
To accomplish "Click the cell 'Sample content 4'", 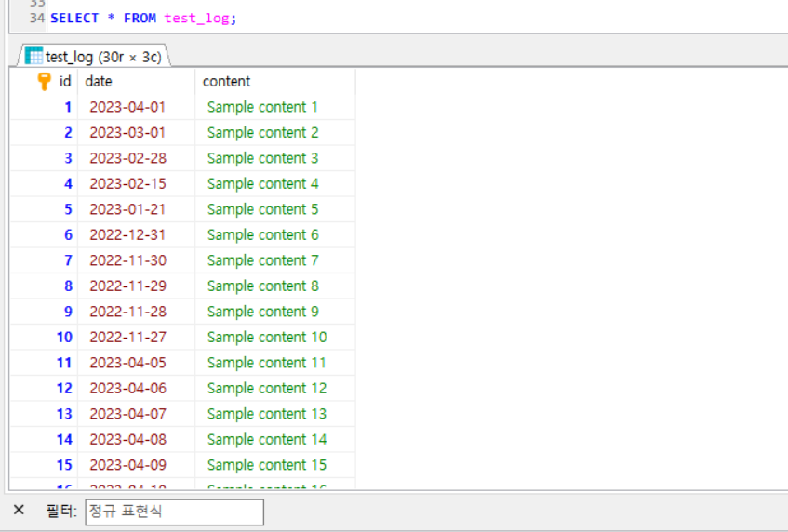I will coord(275,184).
